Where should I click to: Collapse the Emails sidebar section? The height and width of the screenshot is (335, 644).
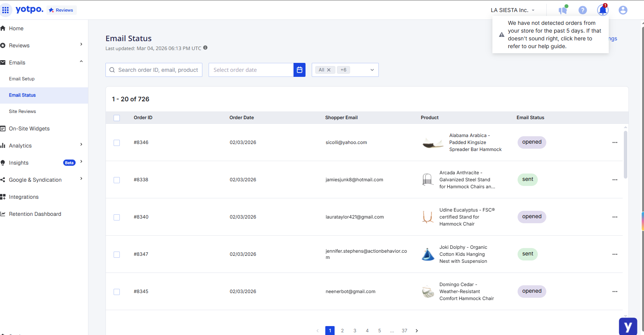[x=81, y=62]
